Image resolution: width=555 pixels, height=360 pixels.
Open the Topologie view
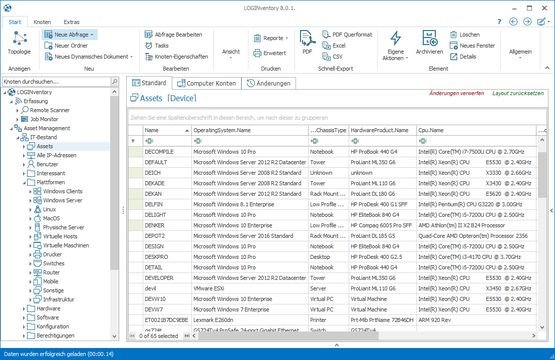tap(19, 42)
